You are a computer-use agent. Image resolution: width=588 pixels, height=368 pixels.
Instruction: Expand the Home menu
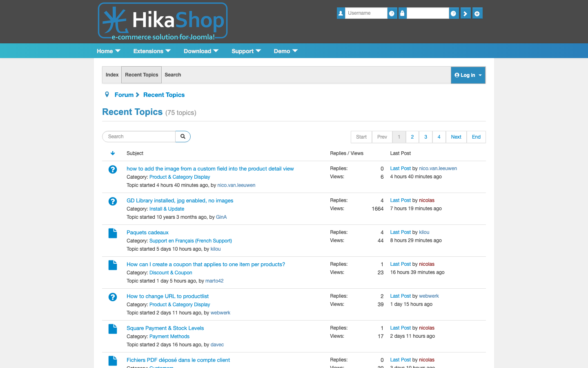[109, 51]
